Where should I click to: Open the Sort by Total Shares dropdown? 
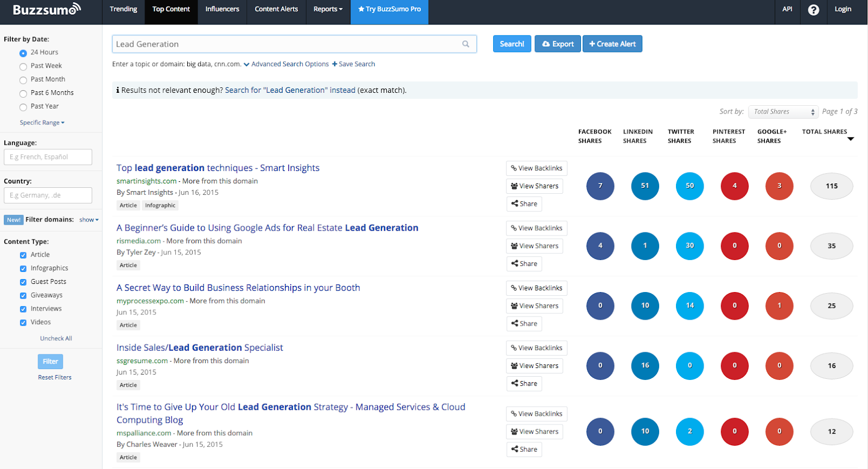(783, 112)
